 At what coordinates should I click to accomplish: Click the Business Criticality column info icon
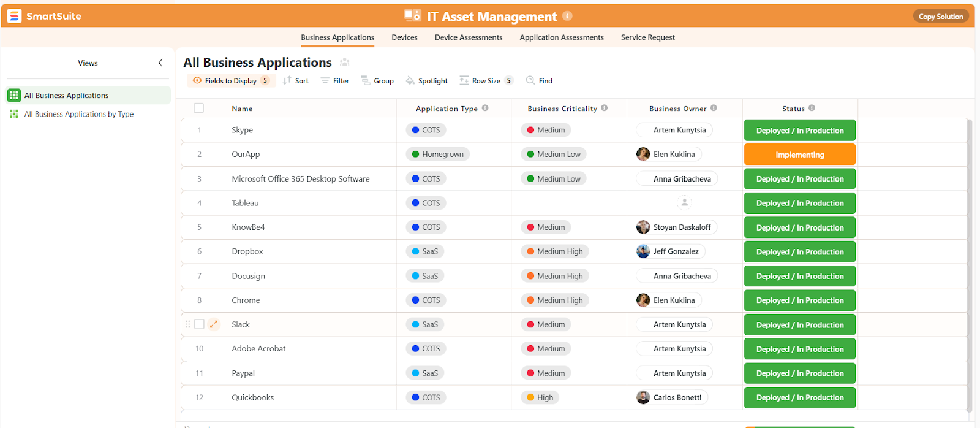605,108
